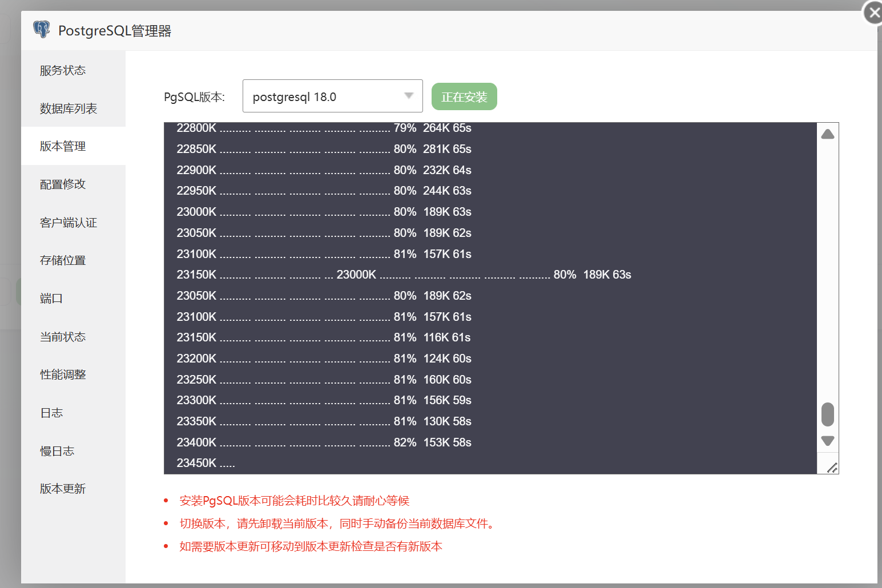View 当前状态 panel
Viewport: 882px width, 588px height.
(x=62, y=336)
